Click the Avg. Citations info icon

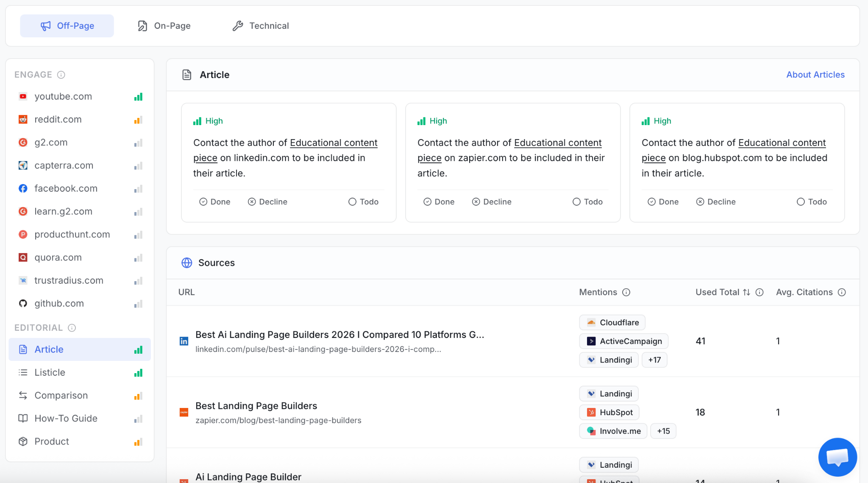click(842, 292)
